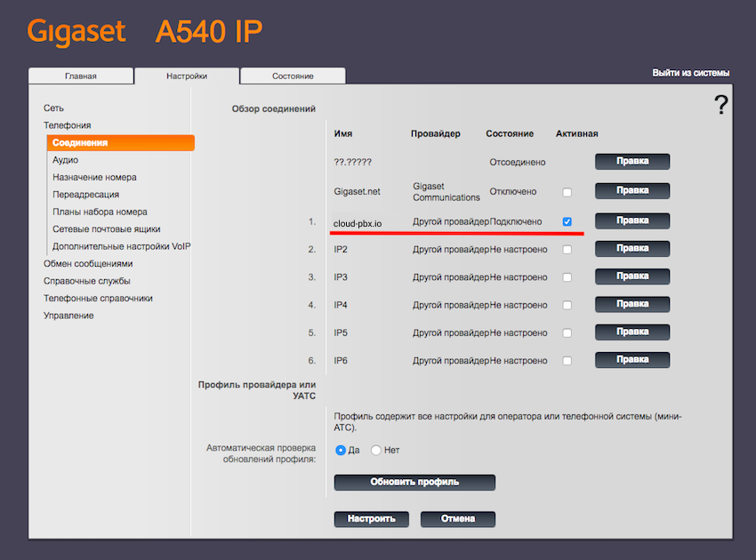Open Аудио settings under Телефония
This screenshot has height=560, width=756.
[x=65, y=160]
